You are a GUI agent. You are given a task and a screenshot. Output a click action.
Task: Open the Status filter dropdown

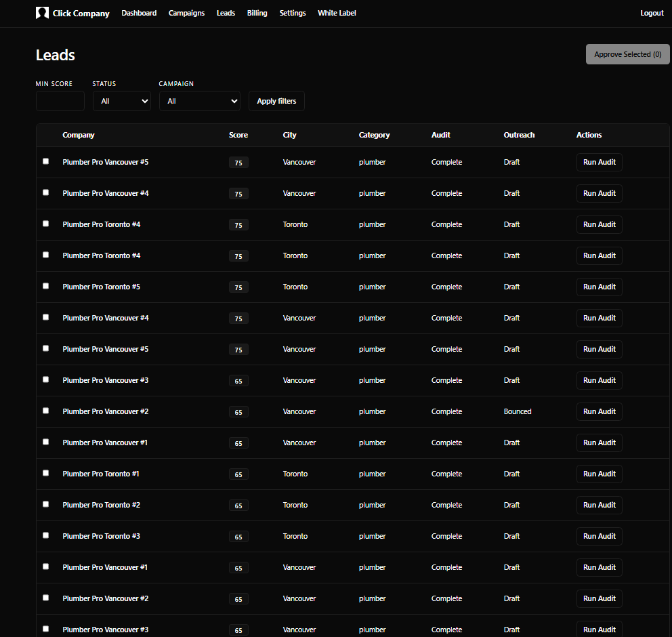pyautogui.click(x=122, y=101)
